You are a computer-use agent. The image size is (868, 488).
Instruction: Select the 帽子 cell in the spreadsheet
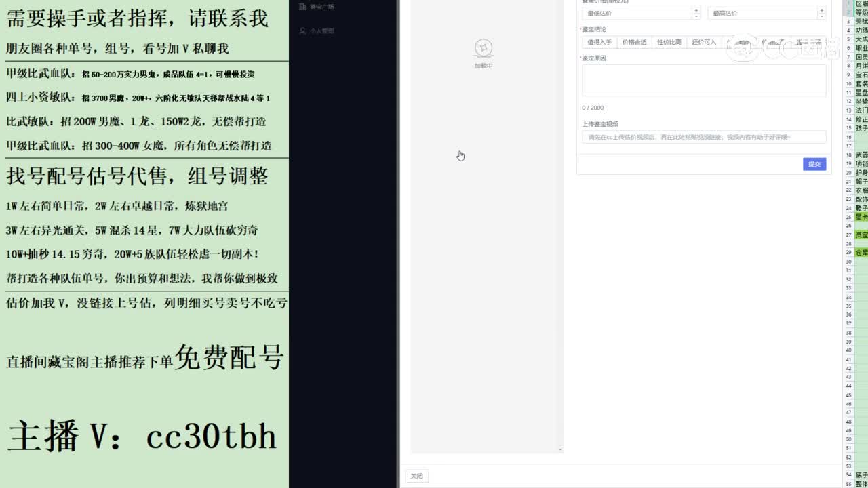coord(861,182)
